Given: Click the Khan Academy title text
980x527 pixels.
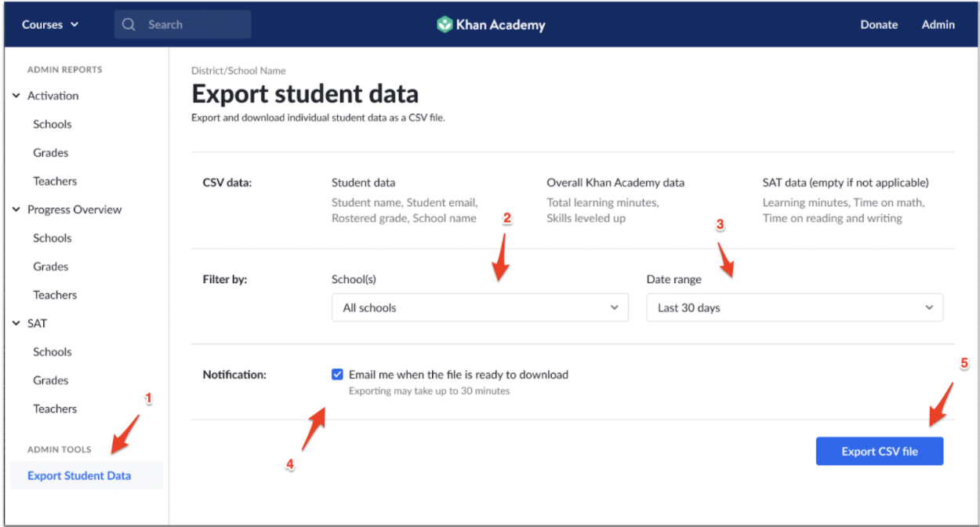Looking at the screenshot, I should [x=501, y=25].
